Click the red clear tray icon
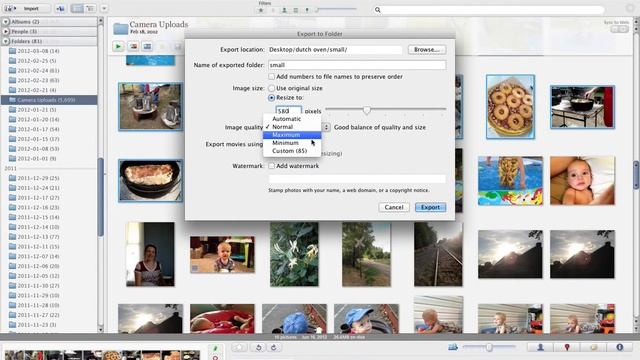The image size is (640, 360). [x=215, y=358]
